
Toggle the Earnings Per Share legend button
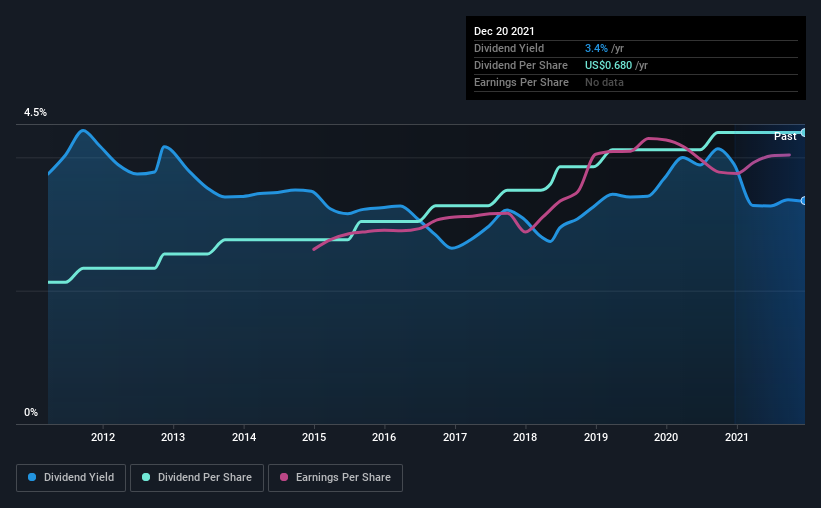335,478
